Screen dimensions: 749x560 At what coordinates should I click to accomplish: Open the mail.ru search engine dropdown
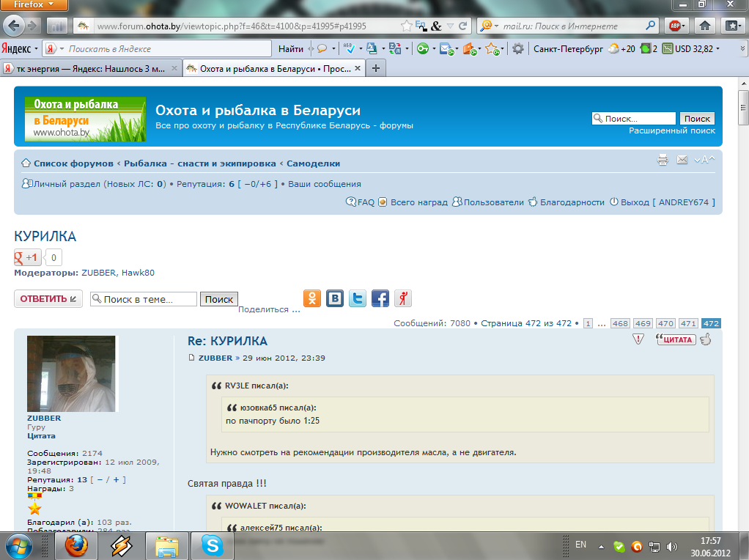(489, 26)
